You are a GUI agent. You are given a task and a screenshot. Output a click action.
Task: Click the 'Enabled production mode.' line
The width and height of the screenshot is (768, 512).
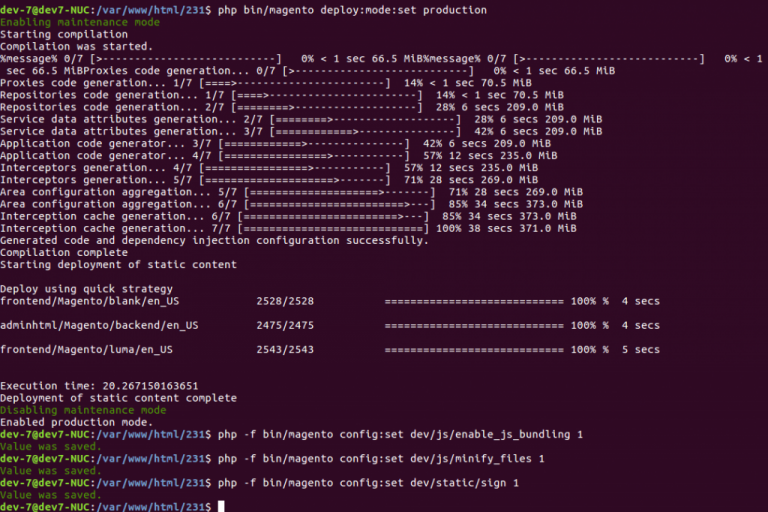coord(76,422)
